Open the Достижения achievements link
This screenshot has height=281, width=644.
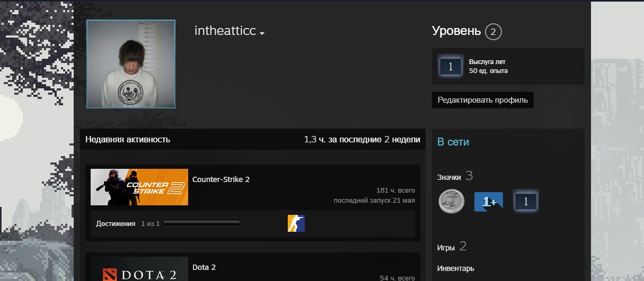(116, 224)
